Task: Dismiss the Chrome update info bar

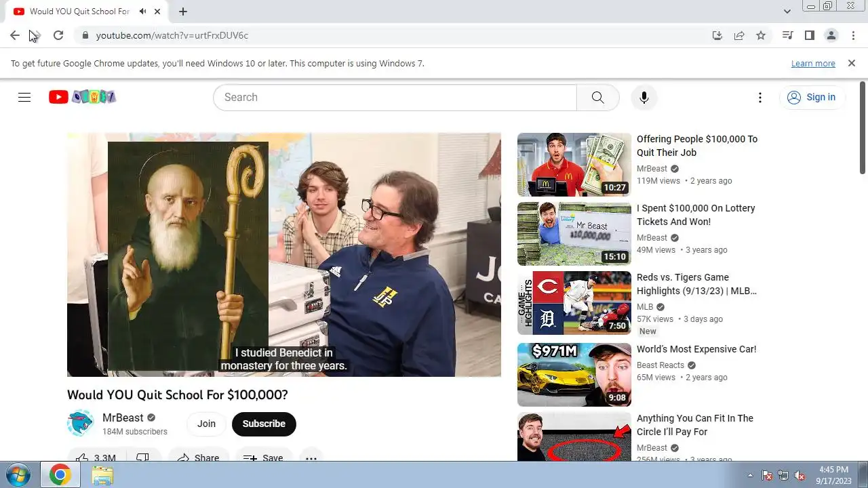Action: tap(852, 63)
